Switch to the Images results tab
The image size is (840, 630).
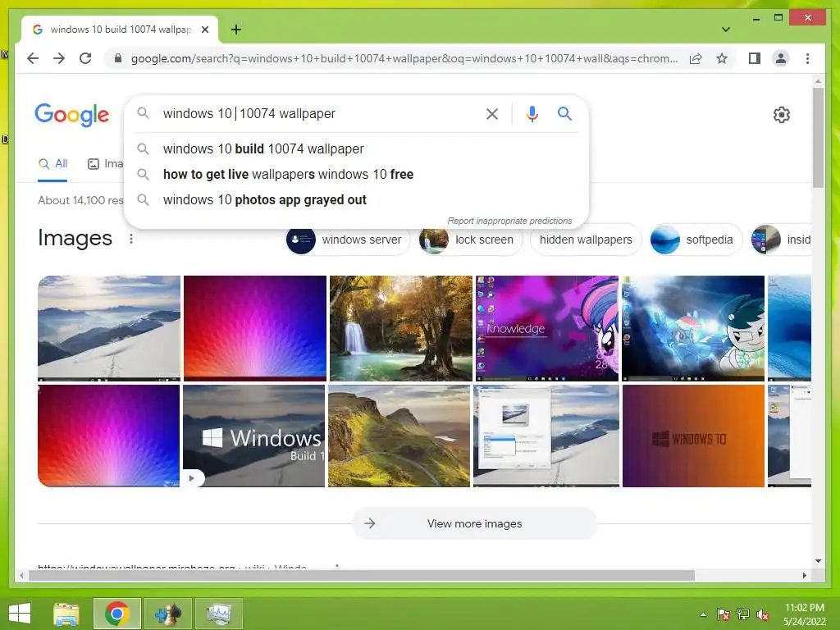tap(105, 164)
